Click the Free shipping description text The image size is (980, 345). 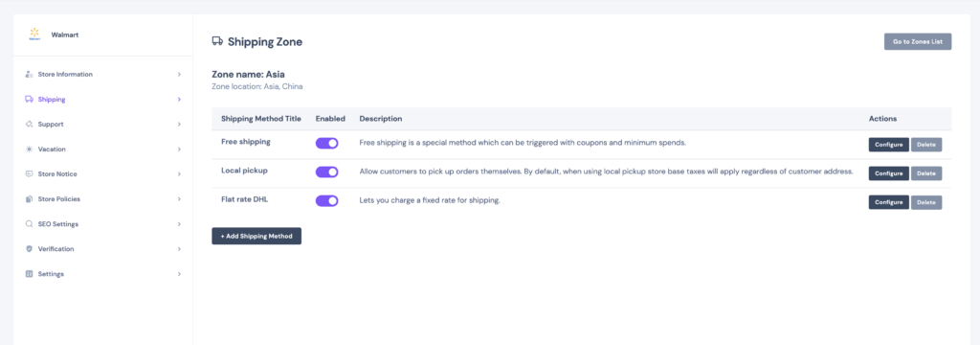(523, 143)
